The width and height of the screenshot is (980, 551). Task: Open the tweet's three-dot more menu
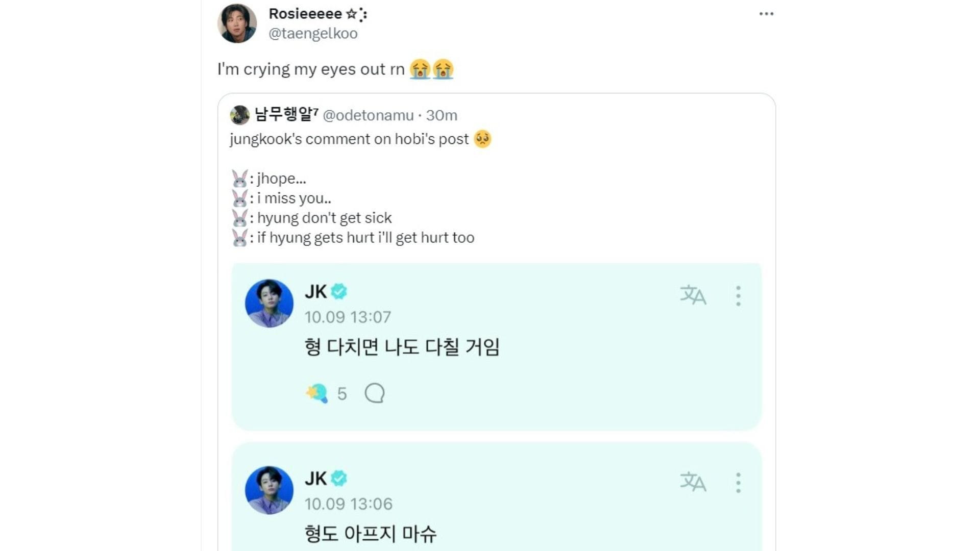point(766,14)
